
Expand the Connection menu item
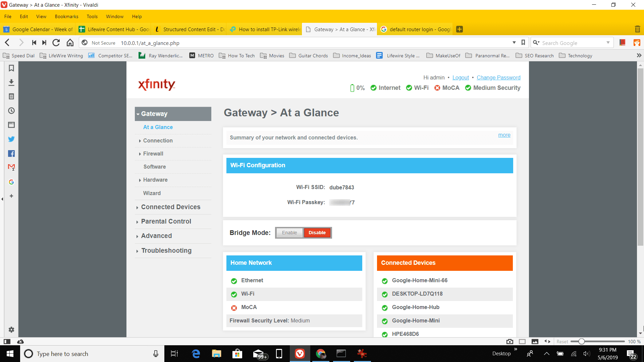[158, 140]
